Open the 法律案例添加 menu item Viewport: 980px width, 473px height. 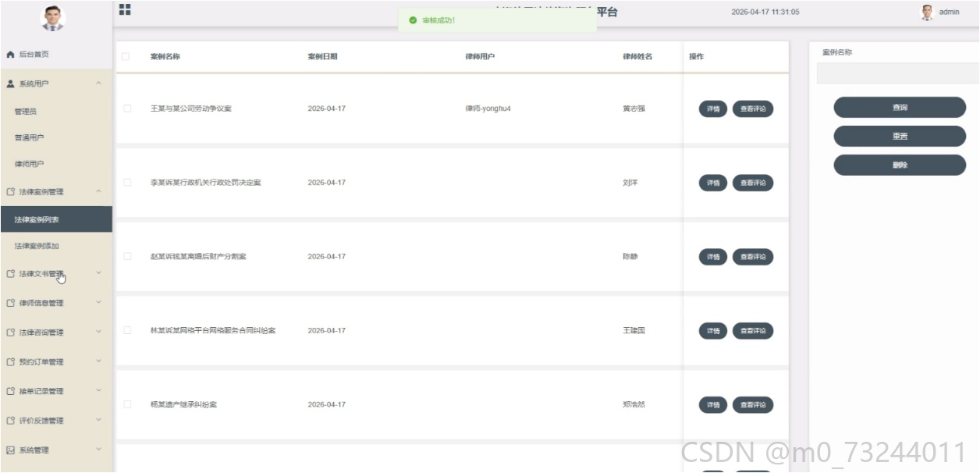[x=37, y=246]
